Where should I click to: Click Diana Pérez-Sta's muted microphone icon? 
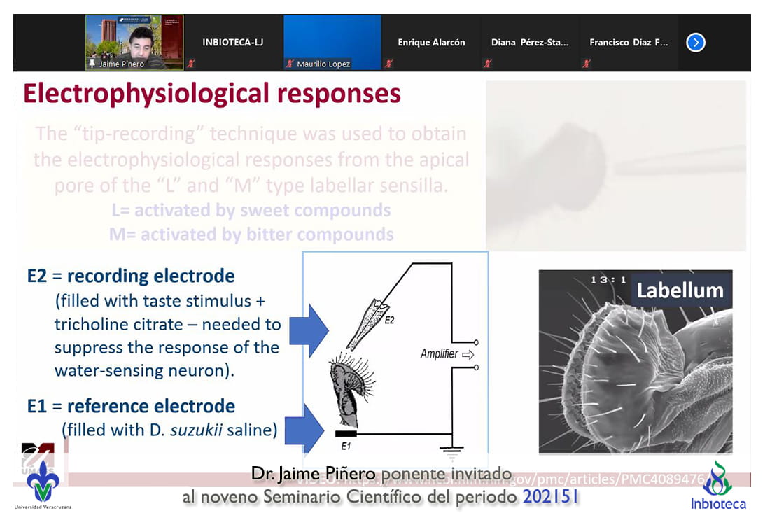[x=488, y=64]
